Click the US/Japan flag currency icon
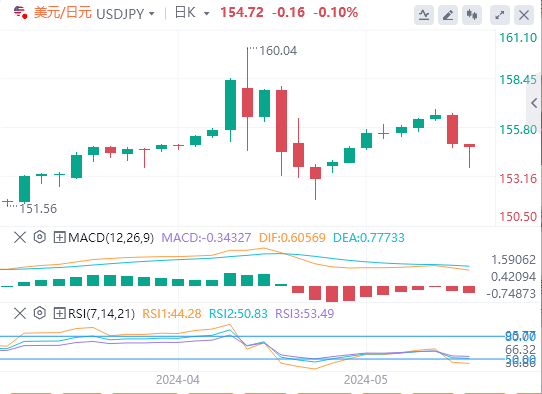Viewport: 542px width, 394px height. (20, 12)
